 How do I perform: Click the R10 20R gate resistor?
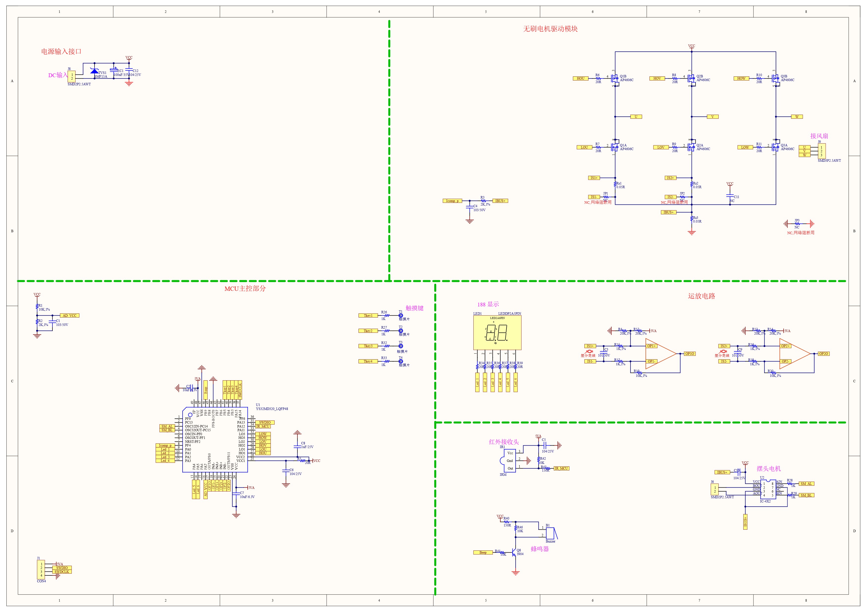tap(759, 79)
